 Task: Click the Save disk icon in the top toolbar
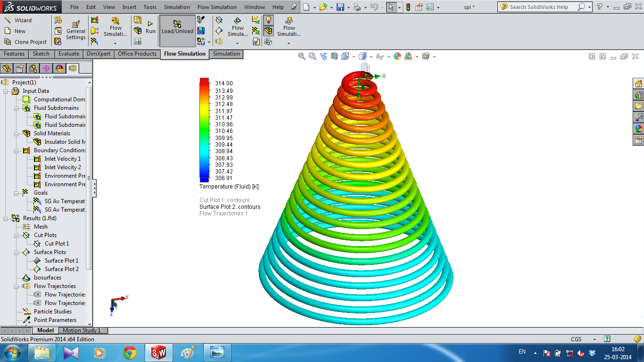[x=340, y=7]
